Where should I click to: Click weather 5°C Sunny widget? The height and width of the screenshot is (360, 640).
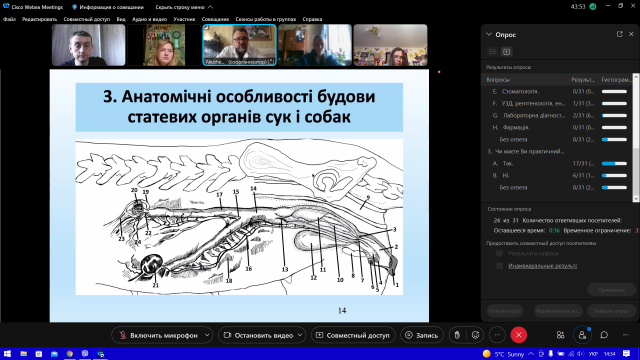point(503,354)
